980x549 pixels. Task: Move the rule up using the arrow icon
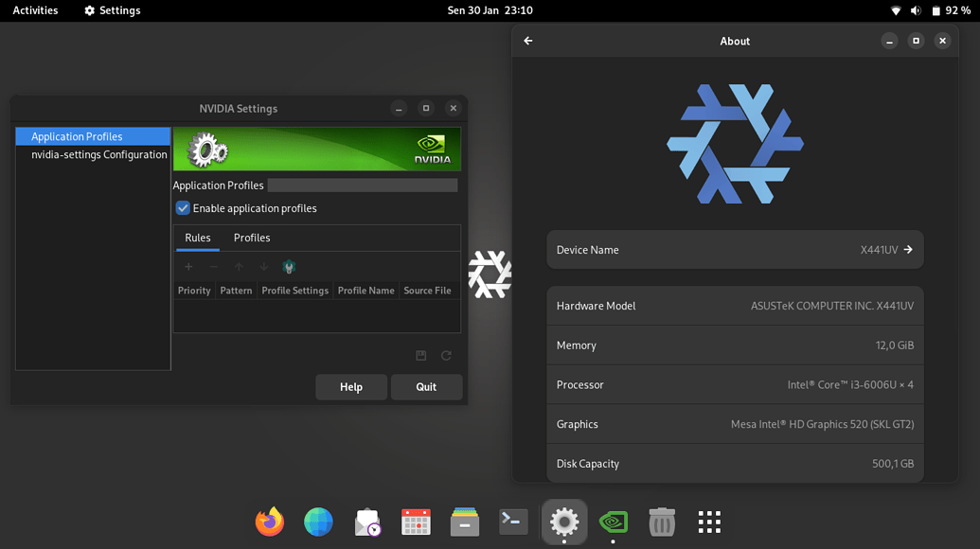tap(239, 267)
